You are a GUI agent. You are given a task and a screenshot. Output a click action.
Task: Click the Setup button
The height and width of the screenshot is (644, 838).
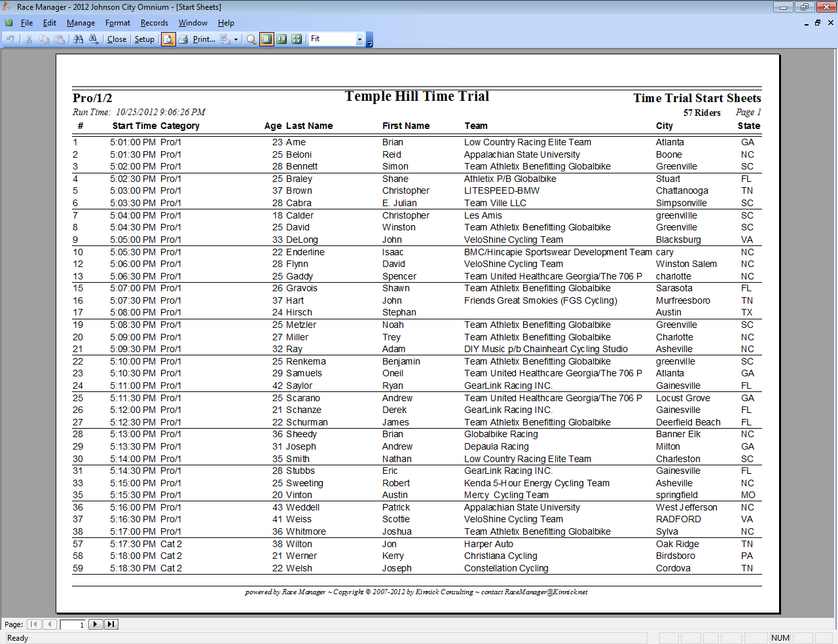[145, 39]
